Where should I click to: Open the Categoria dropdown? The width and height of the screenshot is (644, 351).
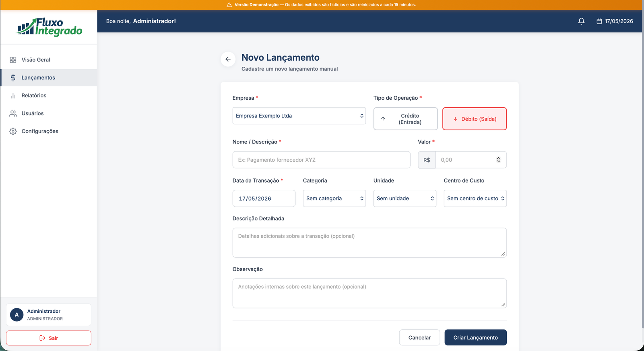click(334, 198)
